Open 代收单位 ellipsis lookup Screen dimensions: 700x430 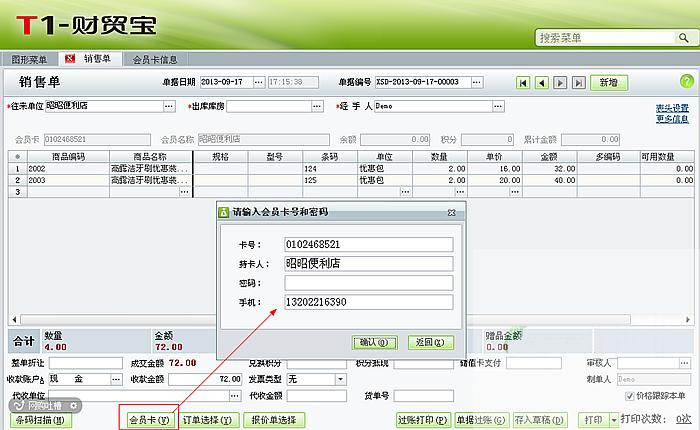[235, 396]
